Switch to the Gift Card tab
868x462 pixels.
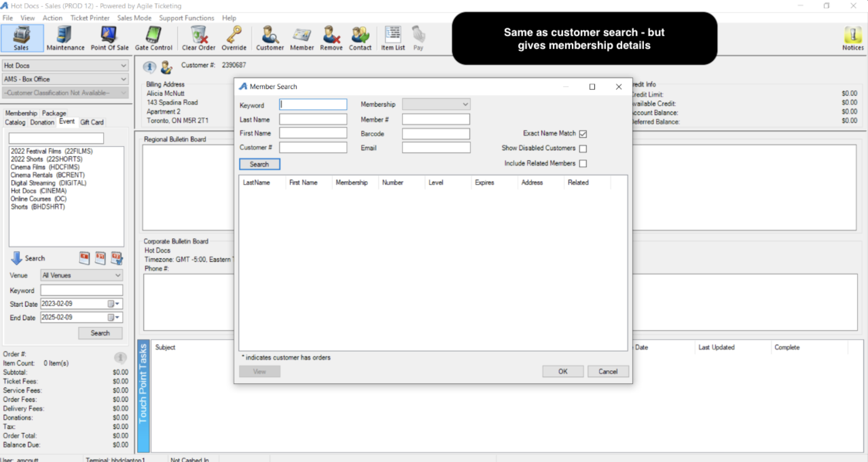tap(91, 122)
